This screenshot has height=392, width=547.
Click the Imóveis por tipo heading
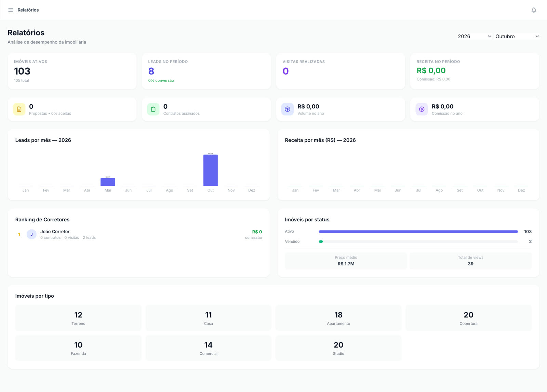pyautogui.click(x=35, y=296)
